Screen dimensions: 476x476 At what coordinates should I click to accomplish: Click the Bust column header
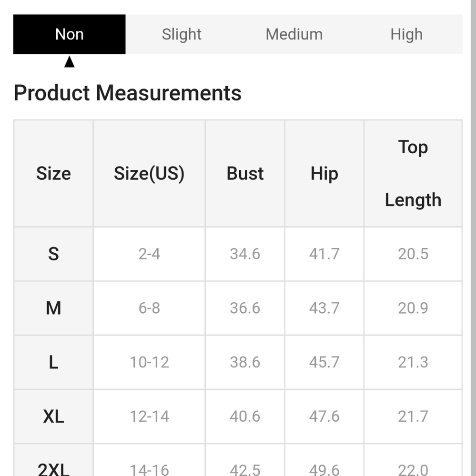[245, 173]
